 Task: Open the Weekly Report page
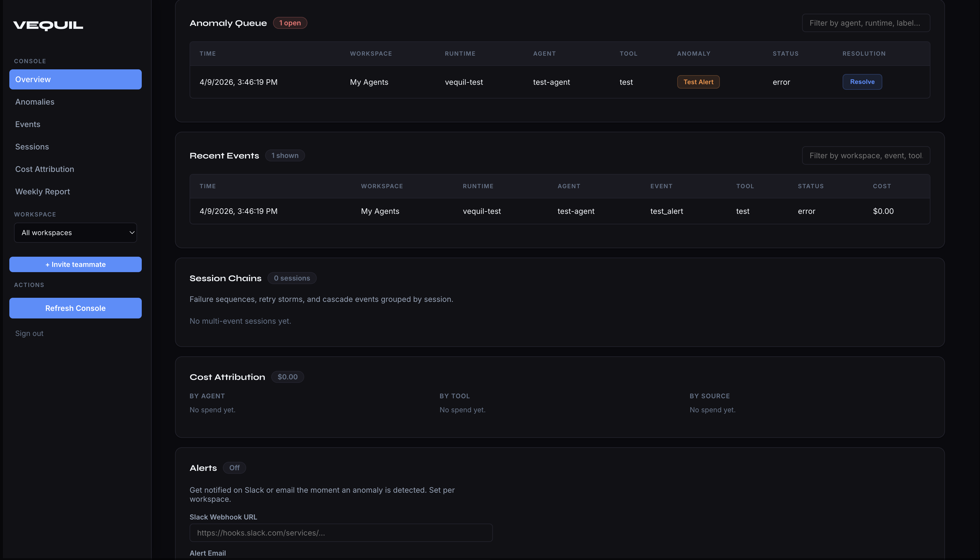point(42,191)
